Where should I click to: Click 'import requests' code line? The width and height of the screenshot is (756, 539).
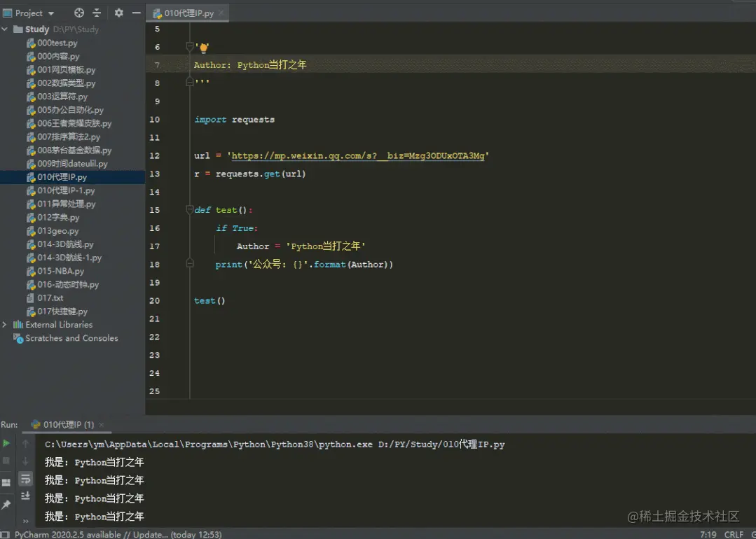coord(234,120)
